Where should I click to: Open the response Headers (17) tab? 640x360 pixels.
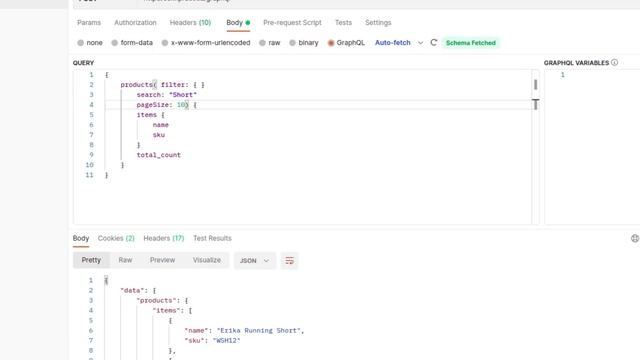(x=164, y=238)
